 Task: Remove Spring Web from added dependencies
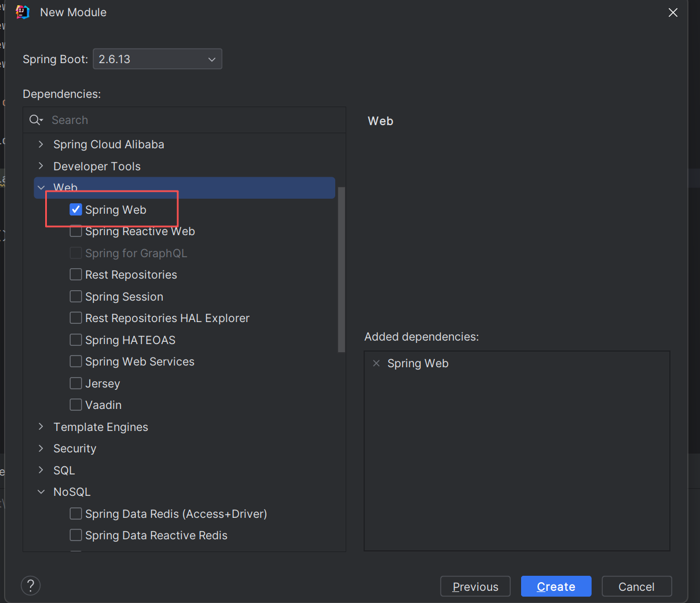376,363
